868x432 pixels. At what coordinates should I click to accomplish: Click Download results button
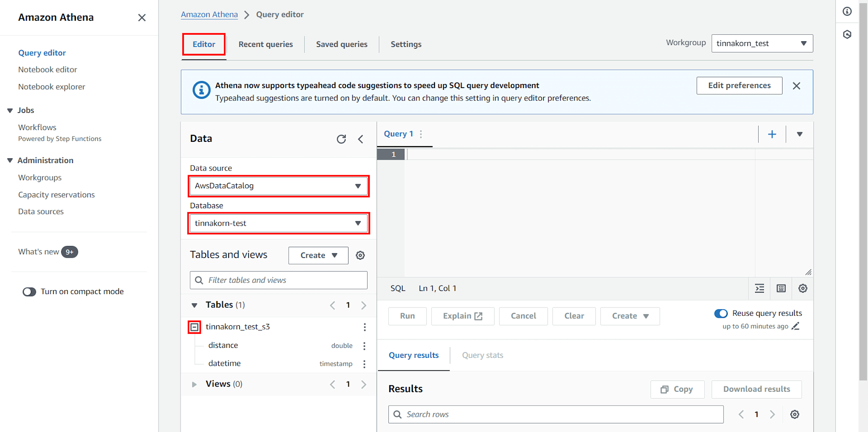coord(756,389)
